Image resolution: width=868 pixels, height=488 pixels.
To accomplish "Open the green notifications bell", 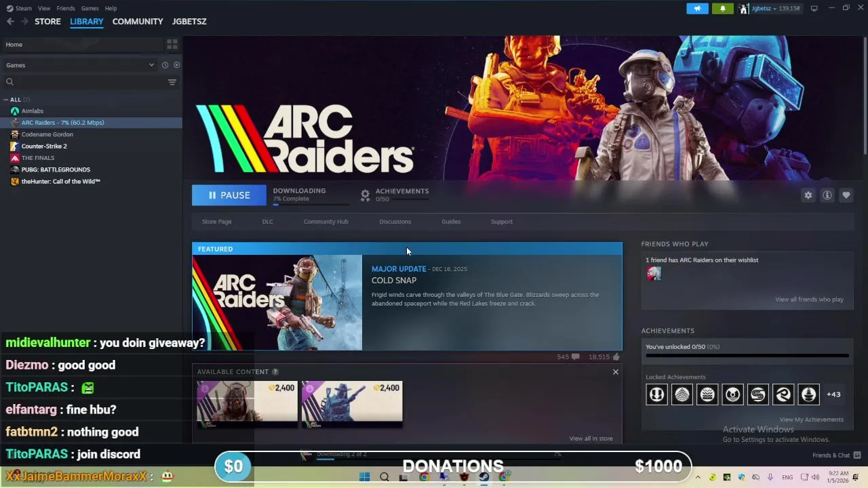I will [x=722, y=8].
